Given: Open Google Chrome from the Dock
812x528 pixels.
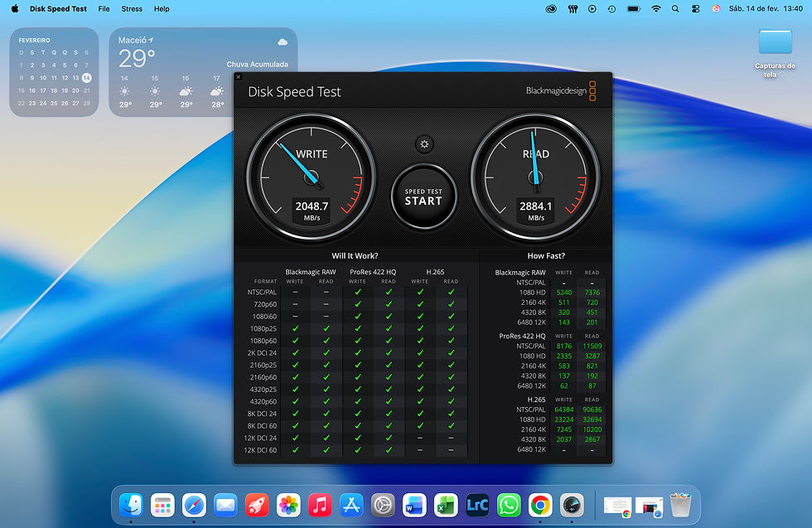Looking at the screenshot, I should pyautogui.click(x=540, y=504).
